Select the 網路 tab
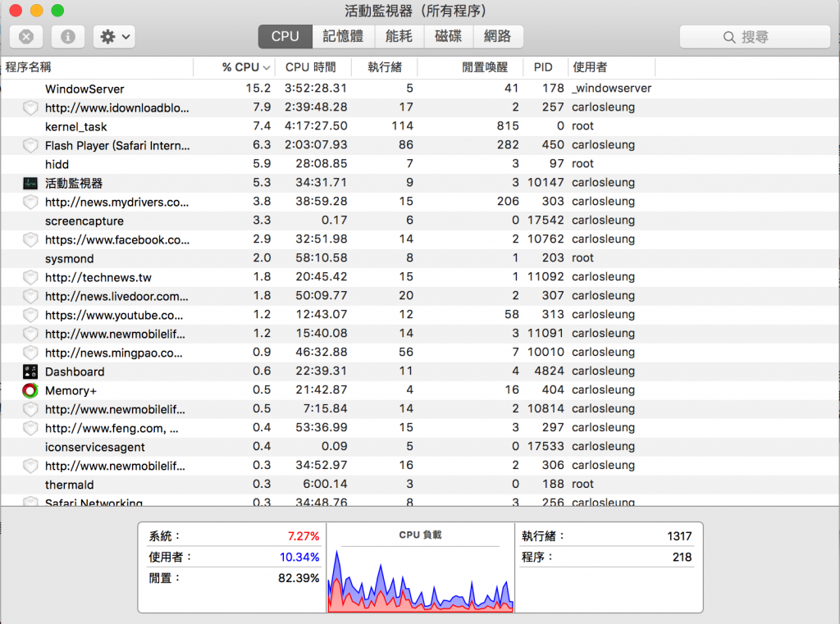This screenshot has width=840, height=624. (497, 36)
